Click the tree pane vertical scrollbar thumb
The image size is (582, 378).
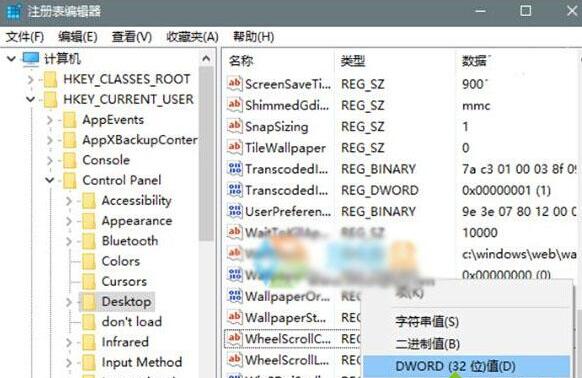(x=206, y=154)
